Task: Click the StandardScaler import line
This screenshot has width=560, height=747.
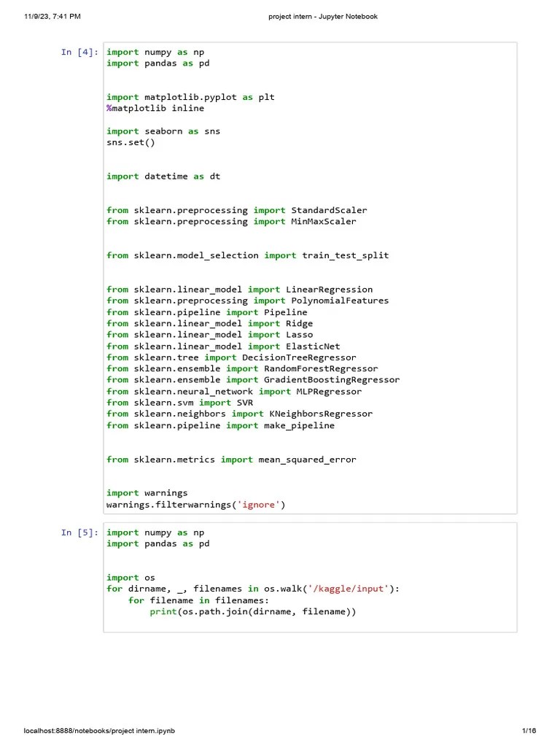Action: point(237,210)
